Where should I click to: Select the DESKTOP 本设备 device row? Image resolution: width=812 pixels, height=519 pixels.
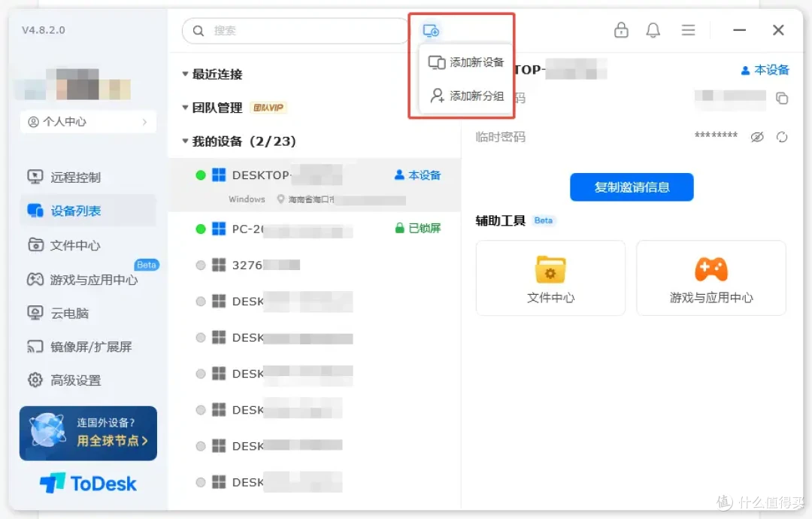[314, 186]
